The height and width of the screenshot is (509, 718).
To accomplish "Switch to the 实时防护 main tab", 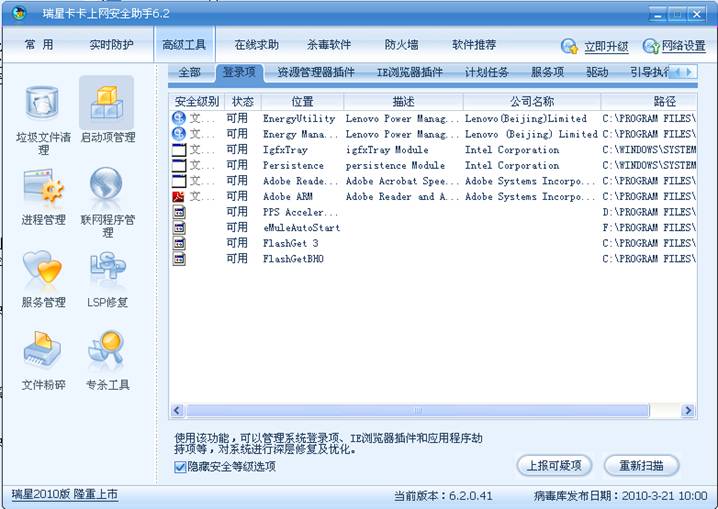I will 111,44.
